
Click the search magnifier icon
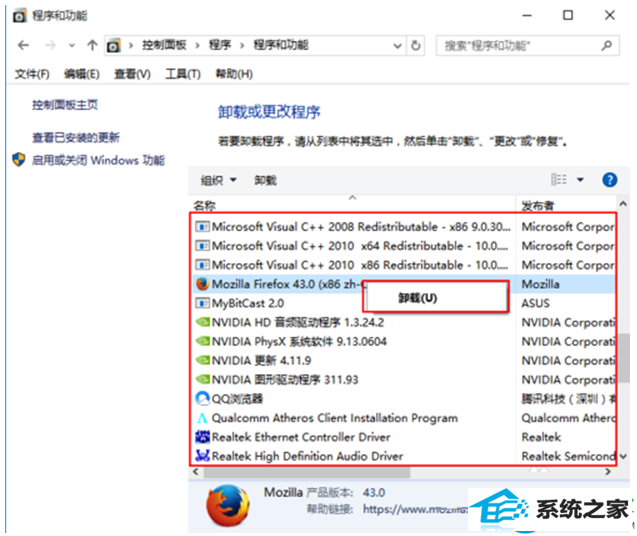[x=607, y=45]
